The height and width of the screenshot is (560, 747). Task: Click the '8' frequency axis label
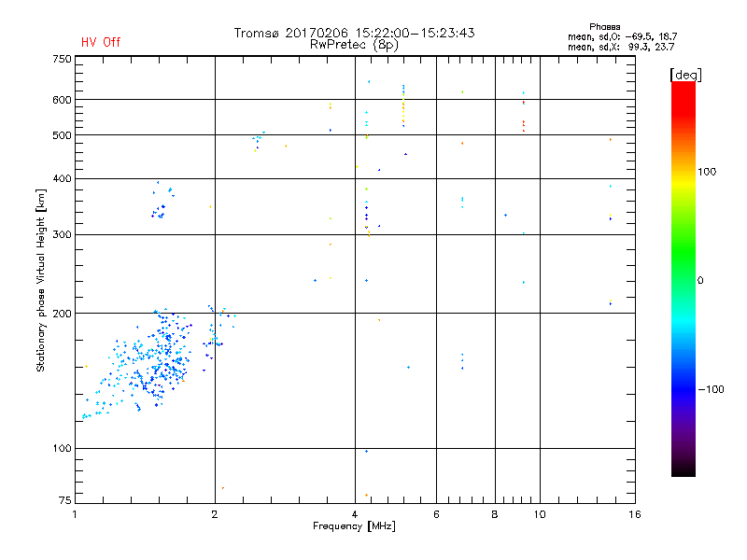(495, 514)
